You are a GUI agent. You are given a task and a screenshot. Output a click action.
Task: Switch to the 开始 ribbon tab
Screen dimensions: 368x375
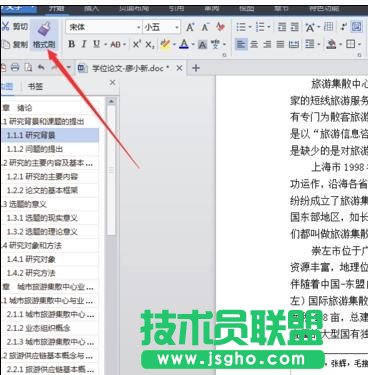point(56,8)
